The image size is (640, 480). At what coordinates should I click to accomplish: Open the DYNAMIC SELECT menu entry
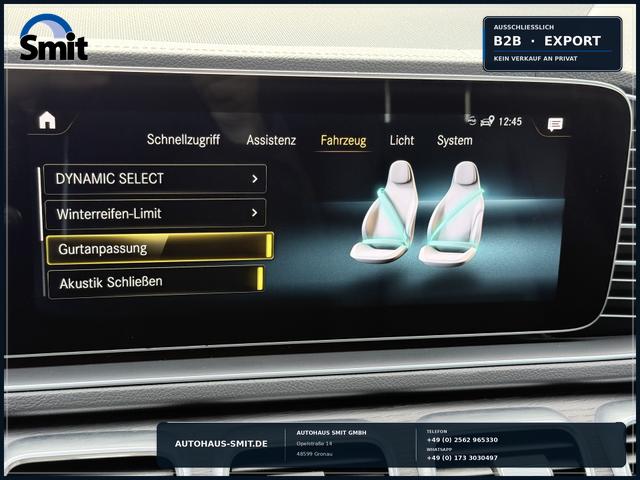click(x=155, y=178)
